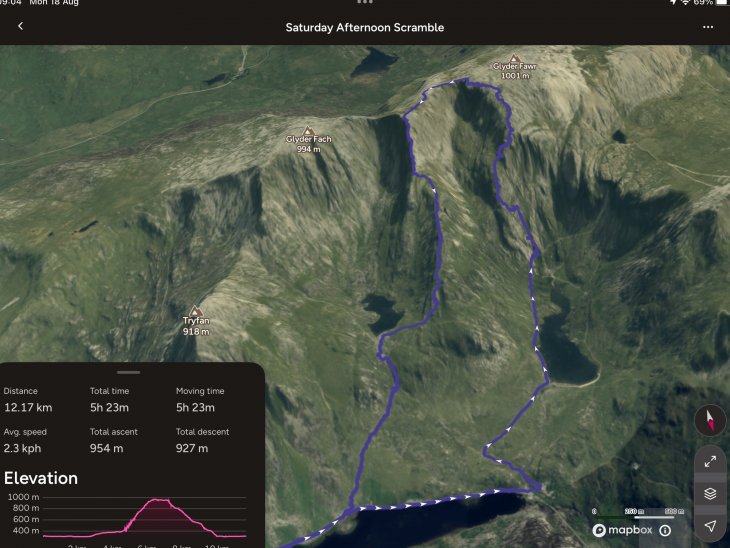This screenshot has width=730, height=548.
Task: Select the Glyder Fach peak marker
Action: tap(307, 131)
